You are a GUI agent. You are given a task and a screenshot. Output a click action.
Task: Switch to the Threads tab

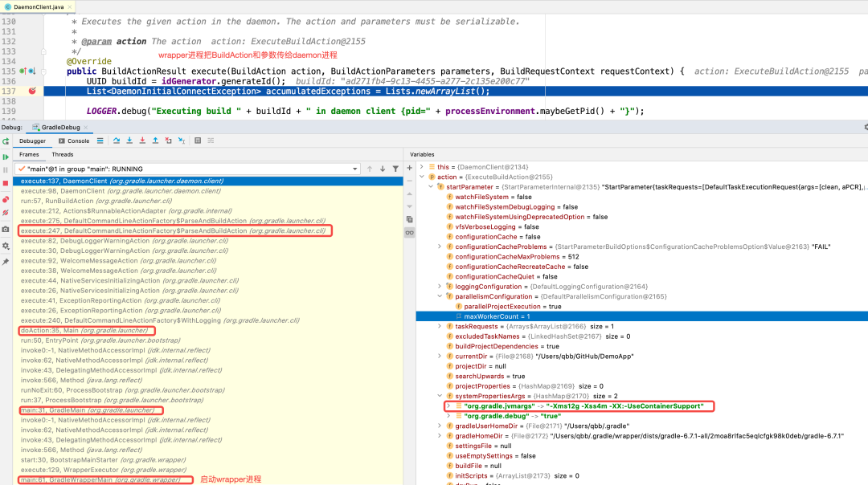point(63,154)
